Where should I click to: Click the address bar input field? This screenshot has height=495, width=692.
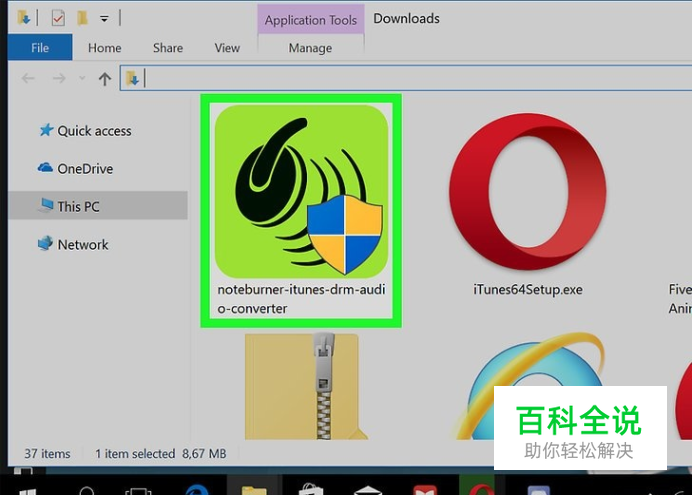coord(406,78)
